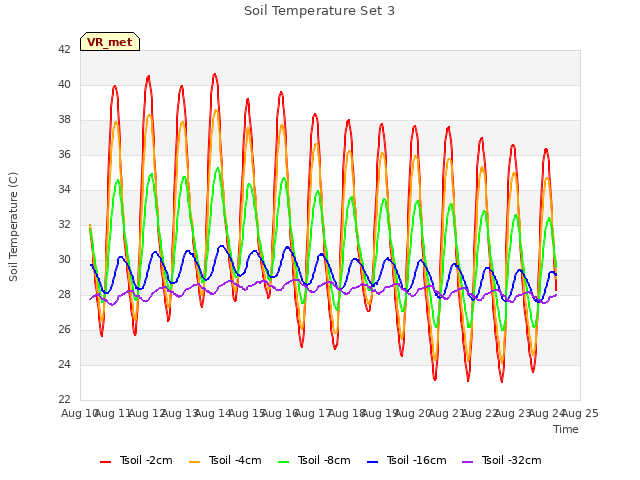Viewport: 640px width, 480px height.
Task: Click the 32 y-axis tick label
Action: tap(64, 224)
